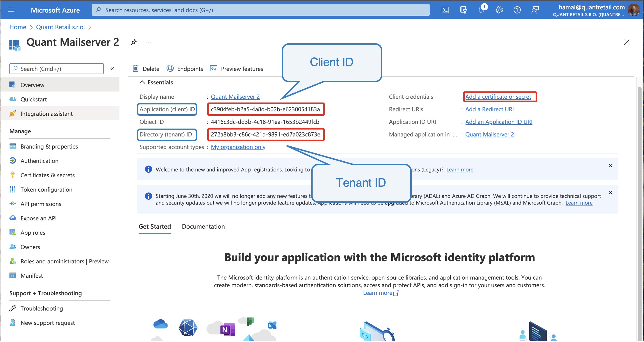Screen dimensions: 644x342
Task: Select Object ID value 4416c3dc
Action: click(x=265, y=122)
